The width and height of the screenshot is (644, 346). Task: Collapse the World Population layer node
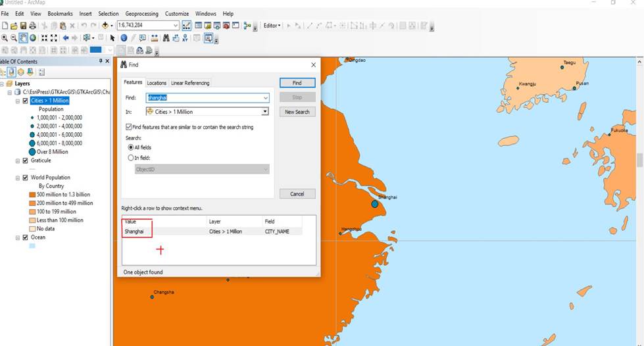(18, 178)
